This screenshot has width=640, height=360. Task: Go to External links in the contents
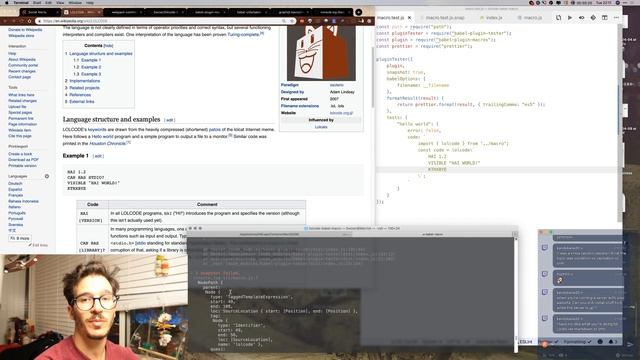[81, 102]
